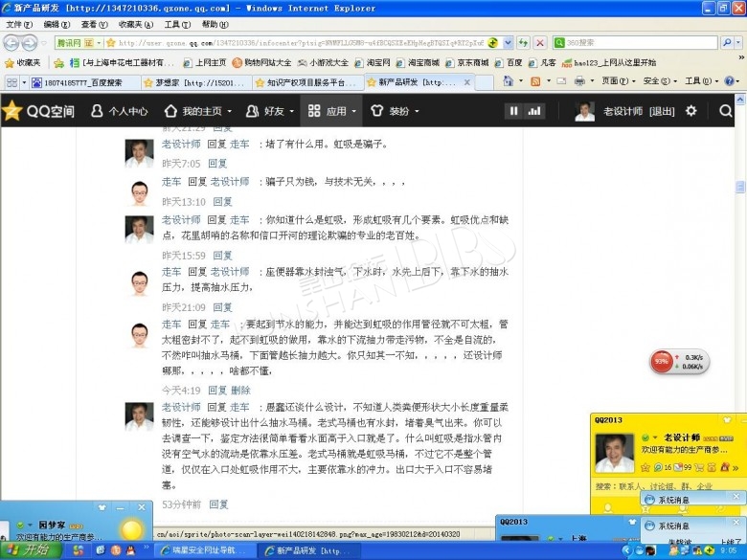Close the 新产品研发 browser tab
This screenshot has width=747, height=560.
(x=467, y=82)
